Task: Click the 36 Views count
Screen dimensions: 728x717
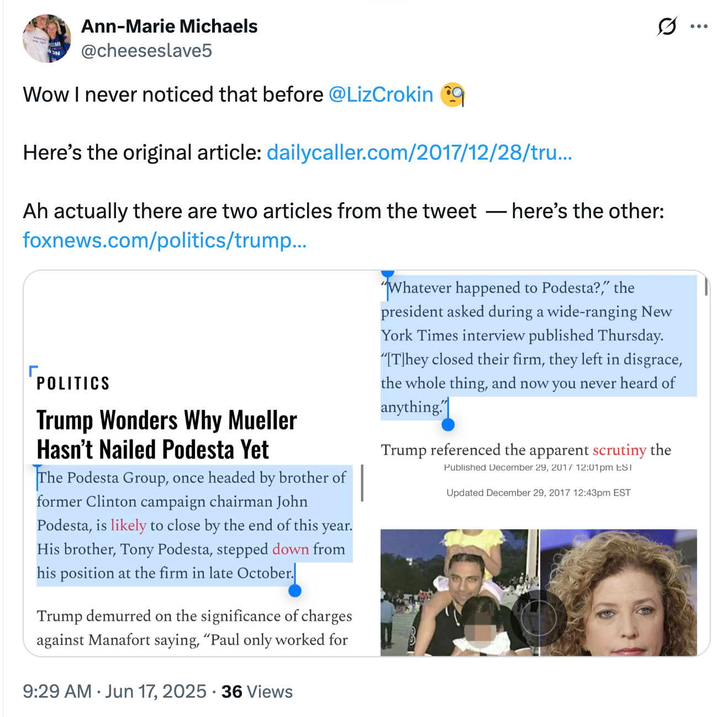Action: pos(257,691)
